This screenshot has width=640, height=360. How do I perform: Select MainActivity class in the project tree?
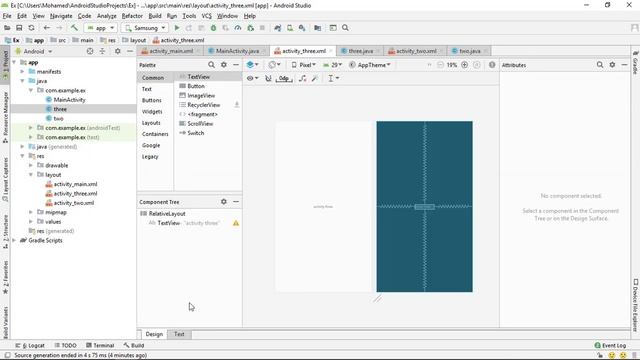[x=69, y=100]
